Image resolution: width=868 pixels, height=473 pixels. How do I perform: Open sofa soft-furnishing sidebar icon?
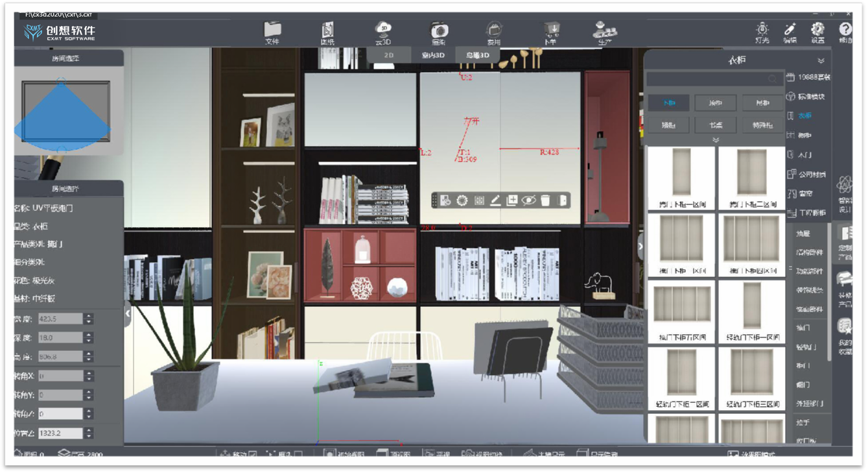tap(844, 280)
